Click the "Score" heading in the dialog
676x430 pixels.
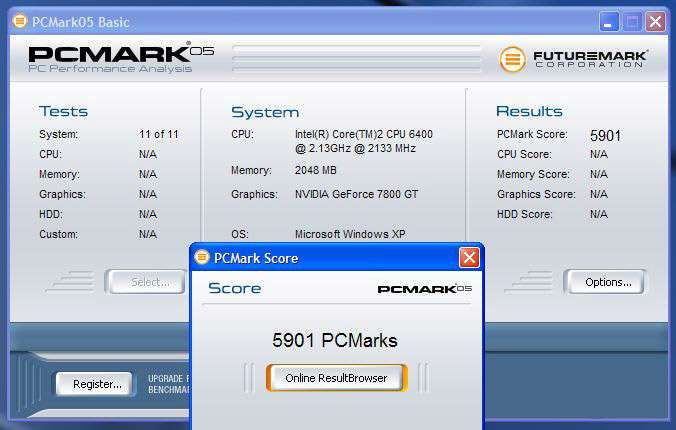click(235, 288)
